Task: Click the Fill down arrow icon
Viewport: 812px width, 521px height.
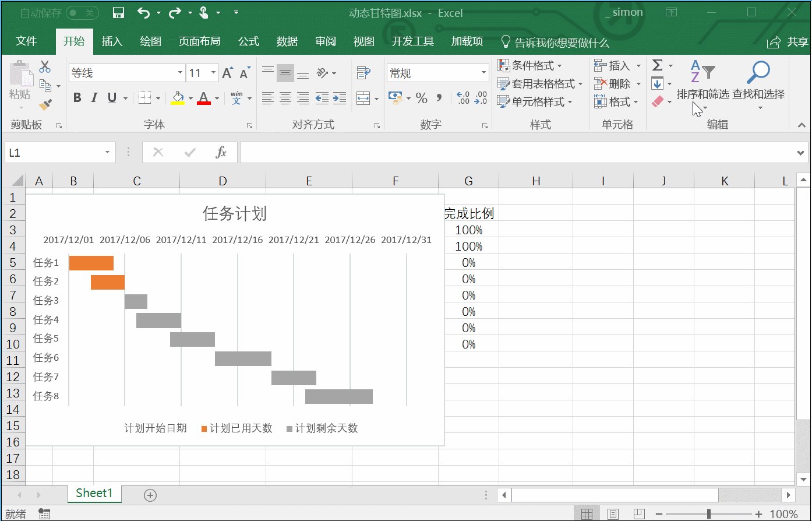Action: tap(658, 83)
